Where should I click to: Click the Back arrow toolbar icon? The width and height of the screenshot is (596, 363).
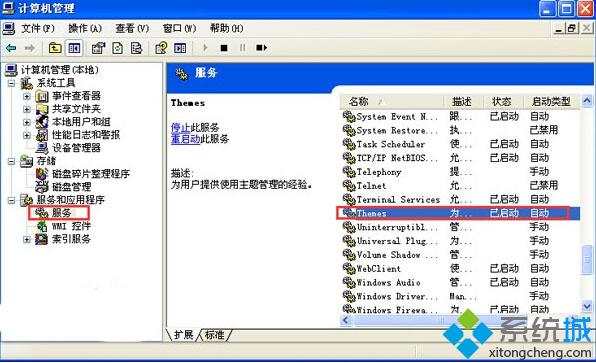coord(11,48)
